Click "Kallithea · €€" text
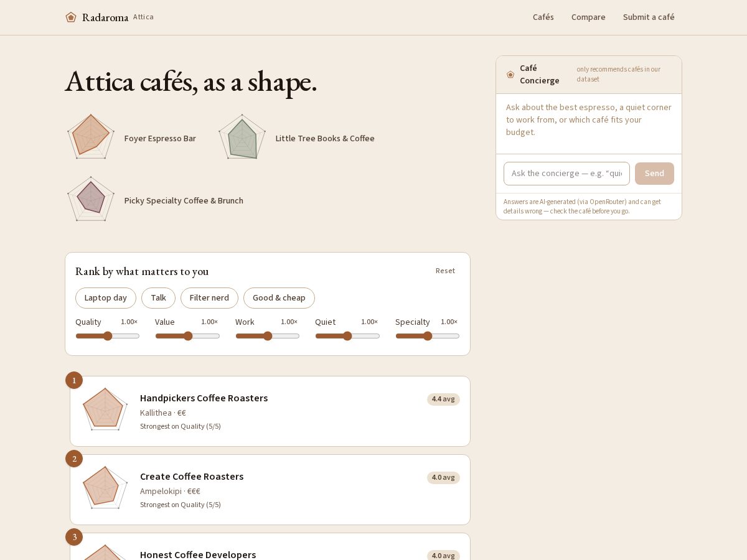The image size is (747, 560). coord(163,413)
